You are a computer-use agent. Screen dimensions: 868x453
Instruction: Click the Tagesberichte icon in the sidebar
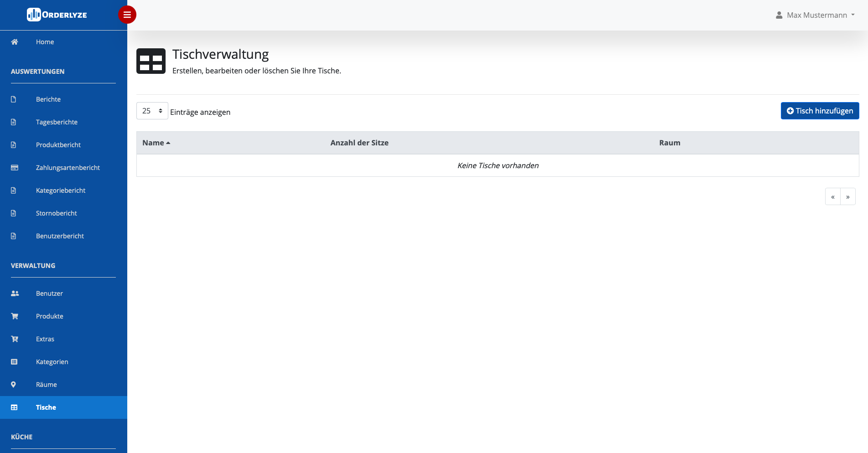(14, 122)
